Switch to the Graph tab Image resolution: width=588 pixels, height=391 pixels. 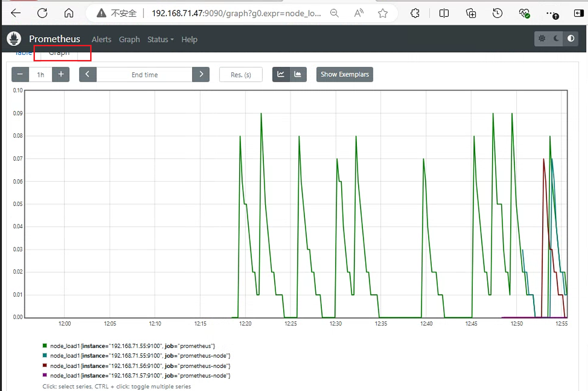click(x=59, y=53)
